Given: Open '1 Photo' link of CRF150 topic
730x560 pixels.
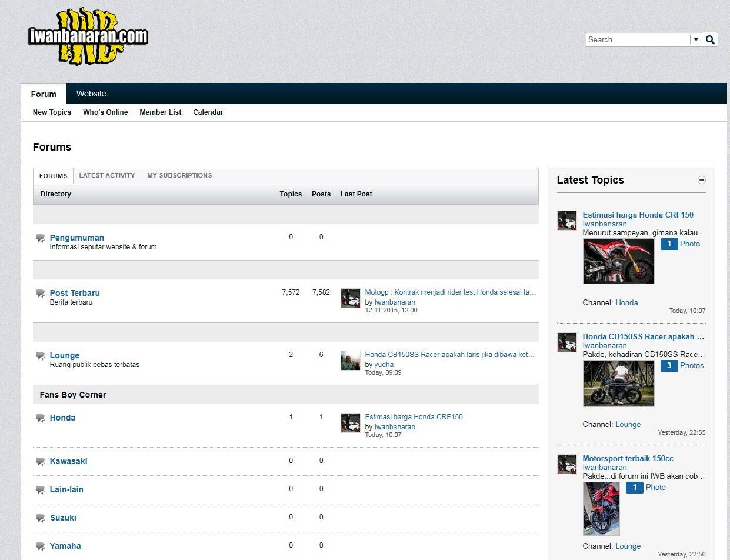Looking at the screenshot, I should (681, 244).
